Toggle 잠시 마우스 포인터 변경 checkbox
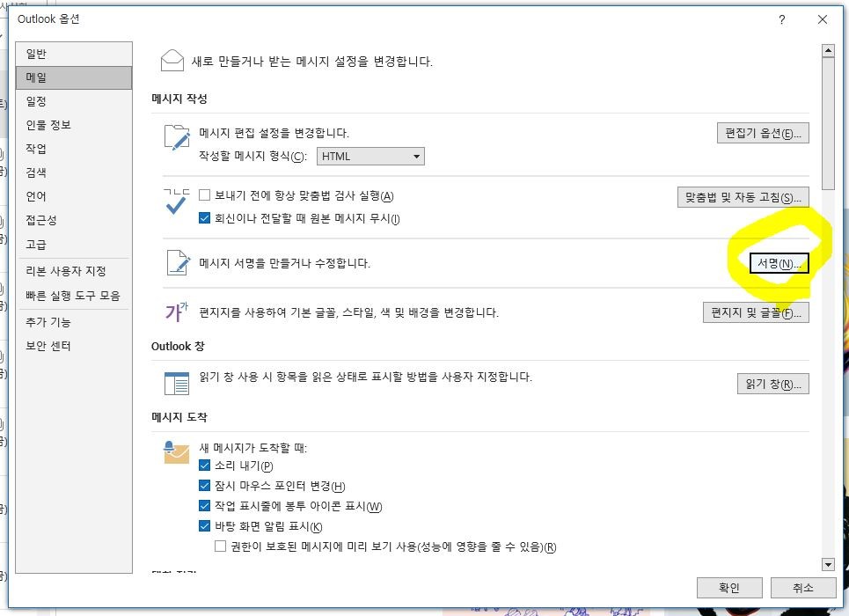849x616 pixels. (x=205, y=486)
